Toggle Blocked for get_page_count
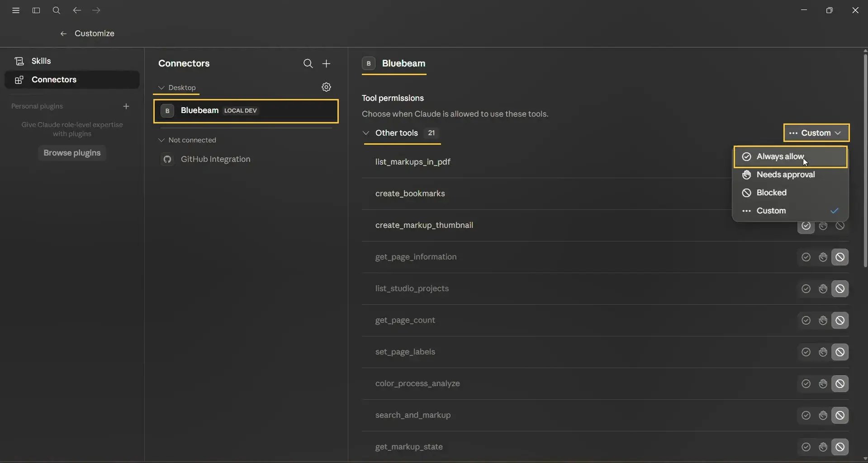This screenshot has height=463, width=868. (x=840, y=321)
